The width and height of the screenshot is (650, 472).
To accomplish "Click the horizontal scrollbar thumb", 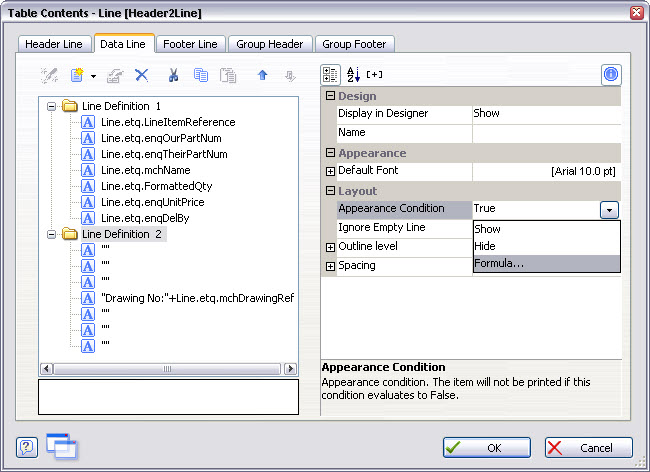I will click(x=167, y=368).
